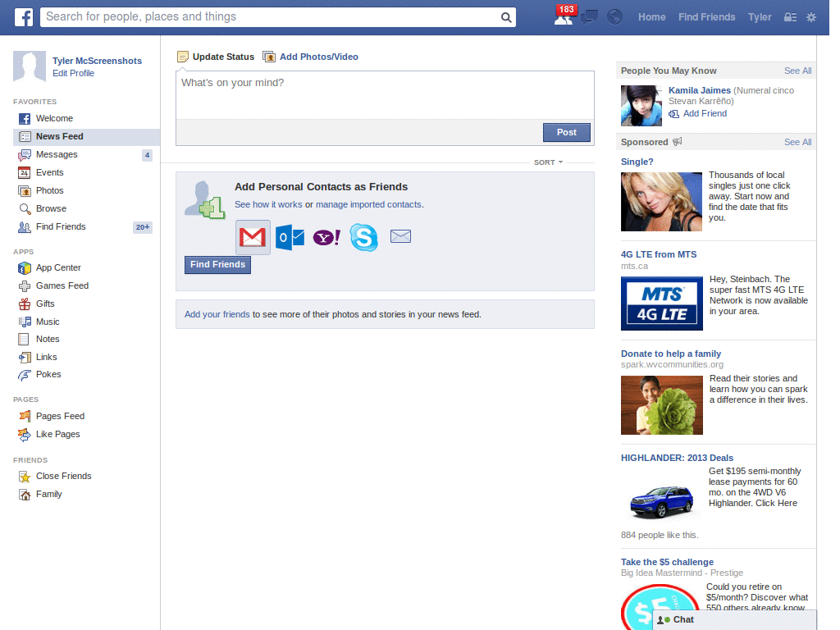Click manage imported contacts link

[x=368, y=204]
